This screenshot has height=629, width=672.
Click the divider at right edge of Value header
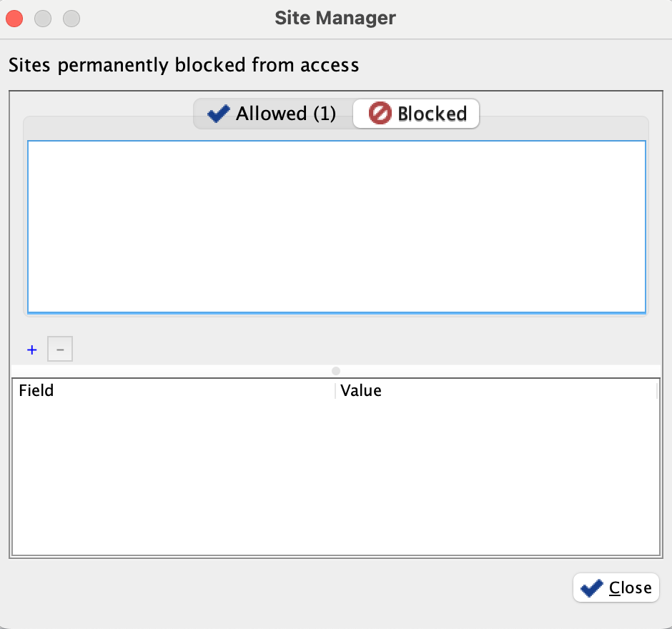656,391
